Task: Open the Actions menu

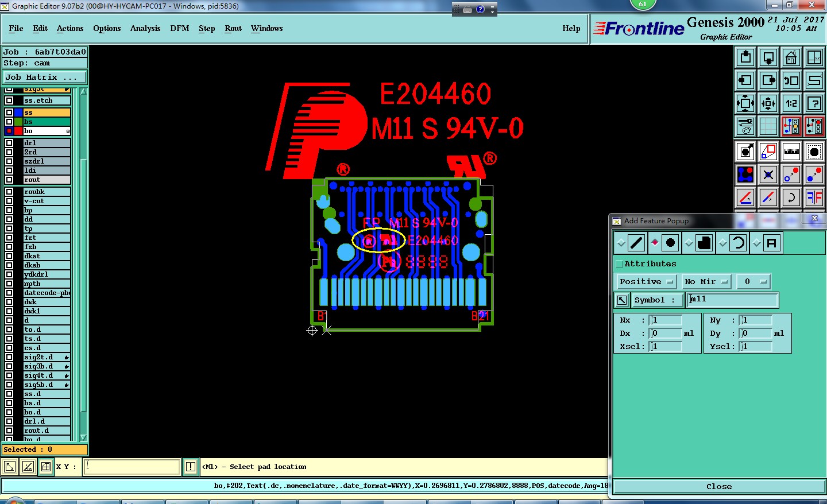Action: 70,28
